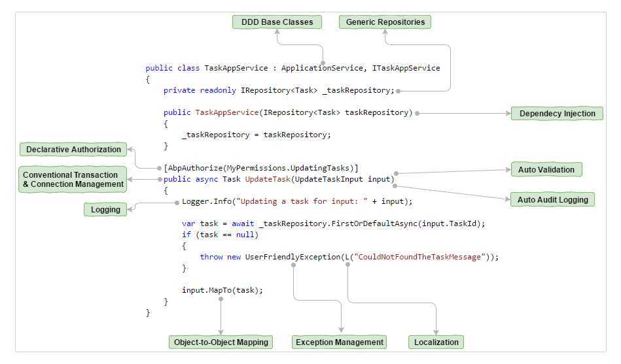Click the Dependency Injection green box

[557, 114]
